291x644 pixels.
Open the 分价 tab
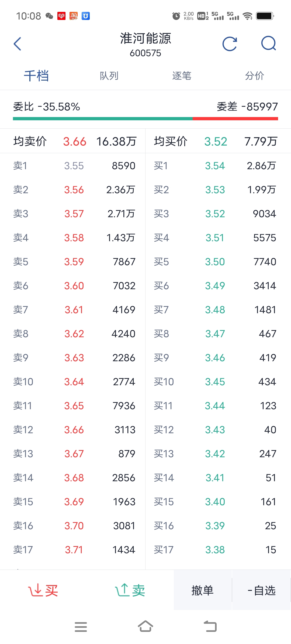click(255, 76)
